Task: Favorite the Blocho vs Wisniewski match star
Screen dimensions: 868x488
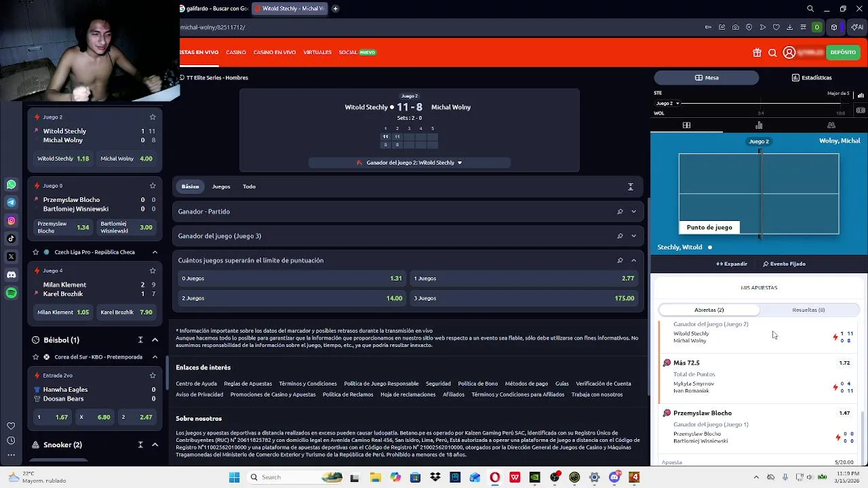Action: point(153,186)
